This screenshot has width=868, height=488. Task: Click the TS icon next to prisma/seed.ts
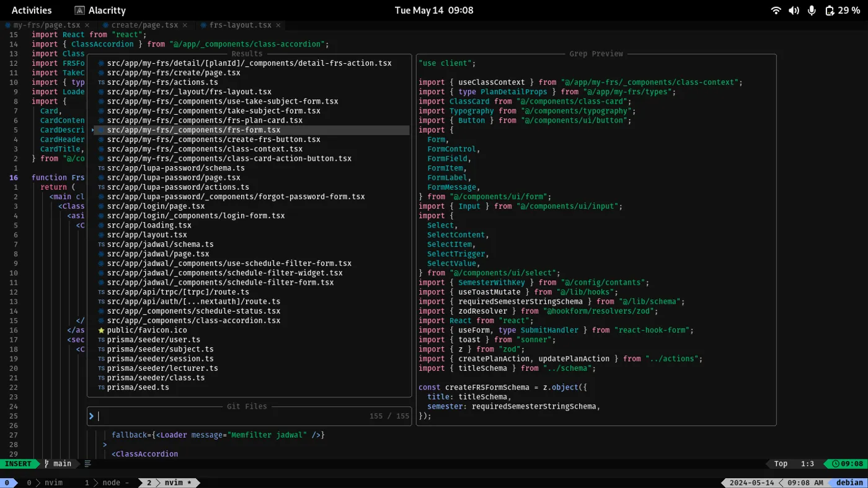tap(100, 387)
